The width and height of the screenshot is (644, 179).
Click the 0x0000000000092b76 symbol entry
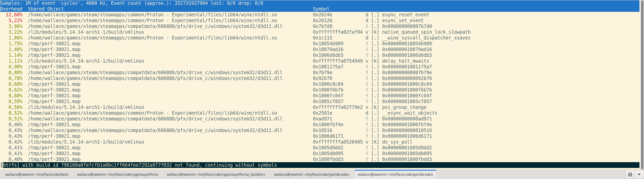point(407,78)
